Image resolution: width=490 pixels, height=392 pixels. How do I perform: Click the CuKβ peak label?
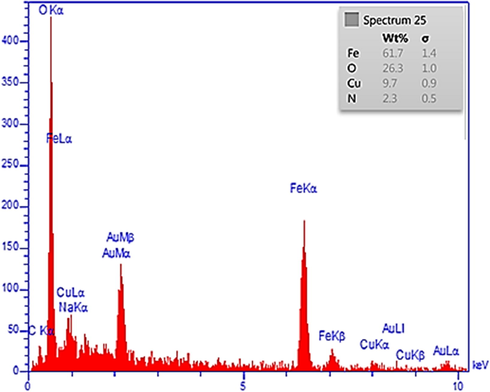tap(410, 355)
